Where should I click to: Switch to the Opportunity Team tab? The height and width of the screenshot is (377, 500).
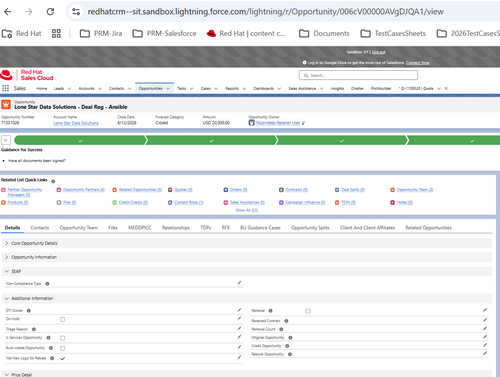[79, 228]
